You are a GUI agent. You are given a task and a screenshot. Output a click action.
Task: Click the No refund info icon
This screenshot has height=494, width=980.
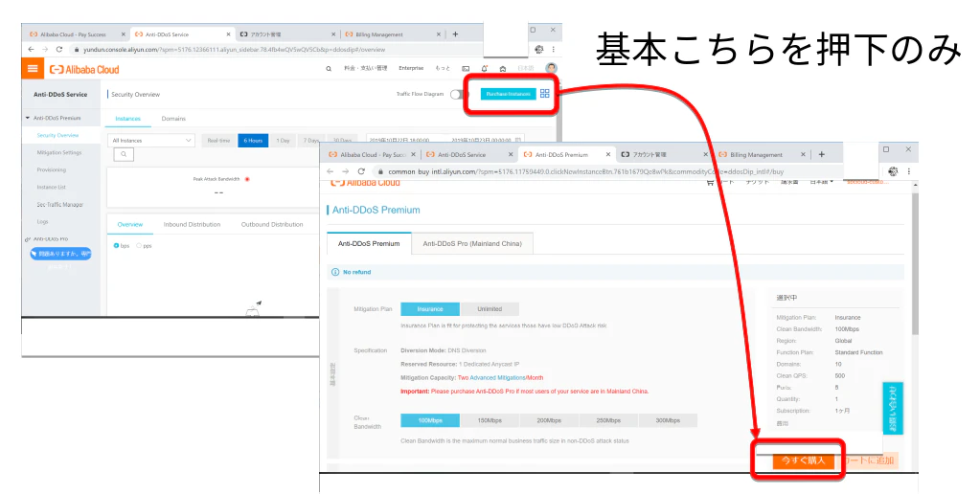tap(335, 272)
